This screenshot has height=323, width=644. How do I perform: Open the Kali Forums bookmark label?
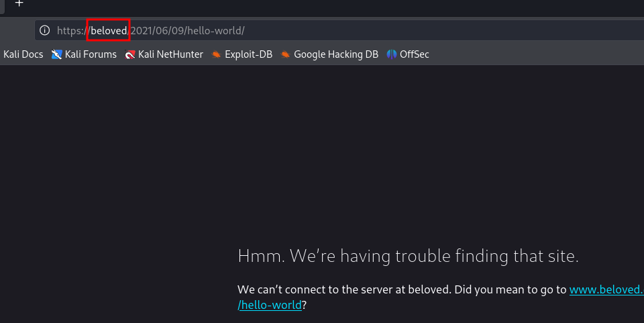coord(91,54)
